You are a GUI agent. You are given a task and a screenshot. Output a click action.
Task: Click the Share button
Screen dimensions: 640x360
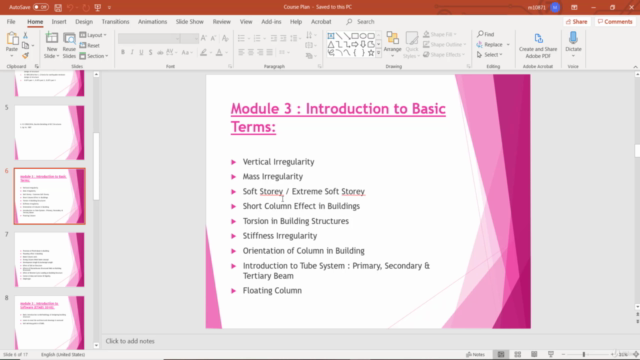click(x=577, y=22)
